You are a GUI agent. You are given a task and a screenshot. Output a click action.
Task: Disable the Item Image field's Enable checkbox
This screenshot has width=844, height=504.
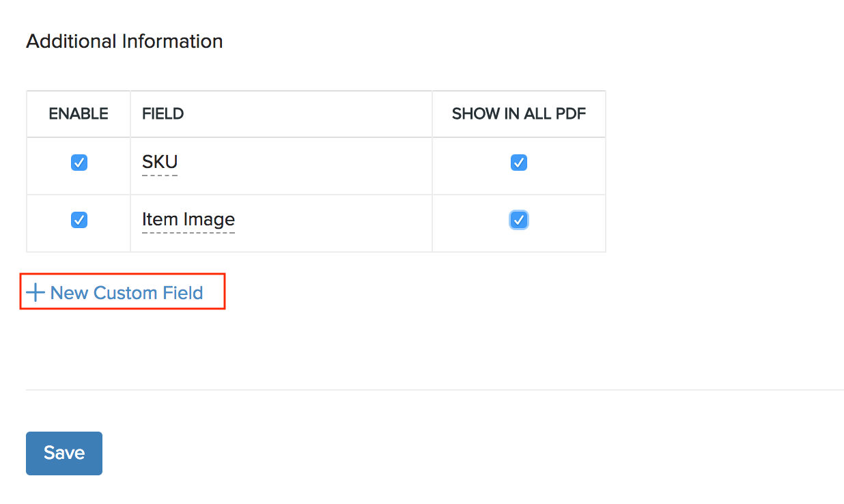click(79, 220)
